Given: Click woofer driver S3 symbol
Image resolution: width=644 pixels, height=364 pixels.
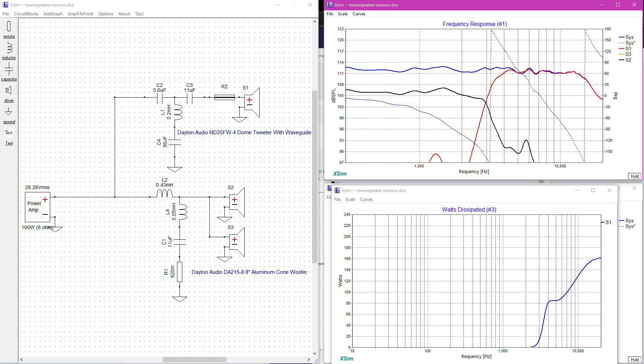Looking at the screenshot, I should coord(237,242).
